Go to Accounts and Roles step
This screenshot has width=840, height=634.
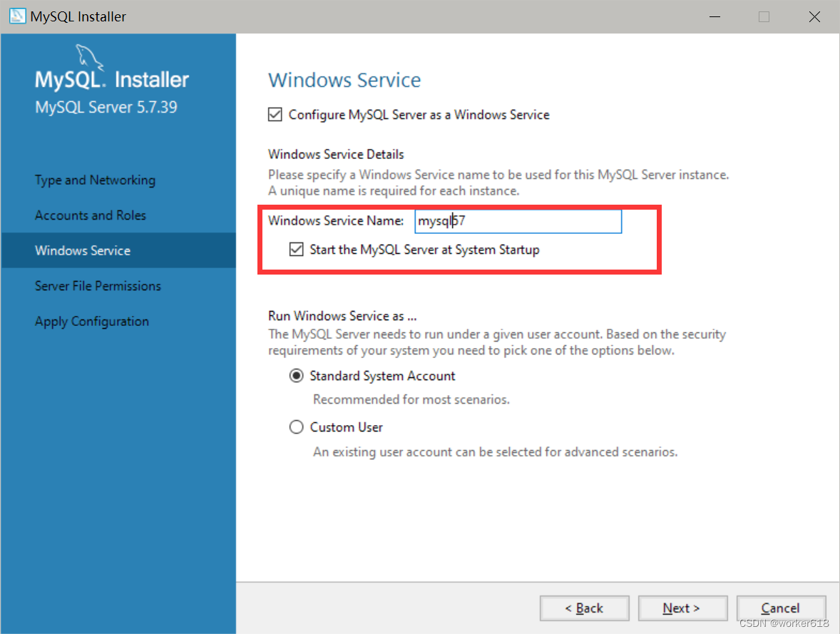coord(91,215)
